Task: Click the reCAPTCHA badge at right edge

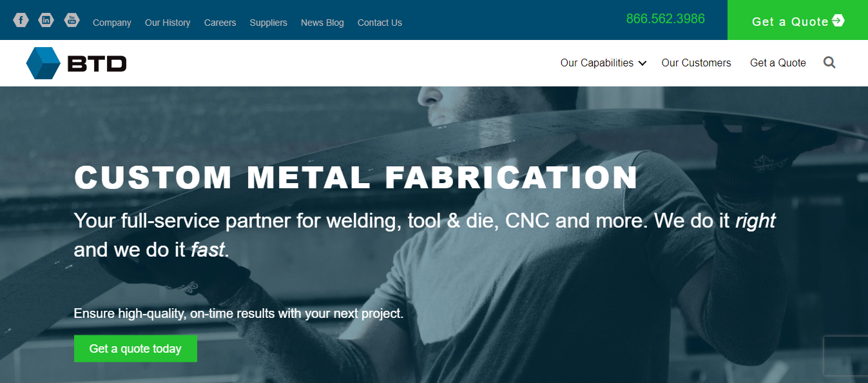Action: 846,355
